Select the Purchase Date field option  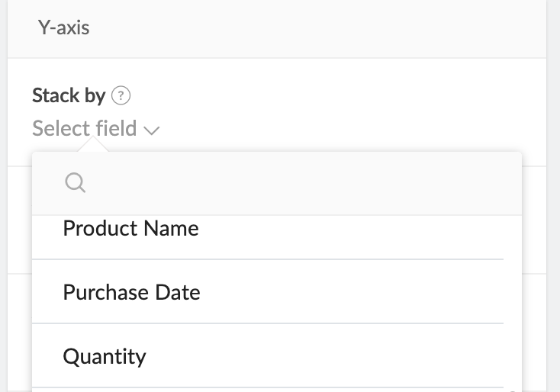tap(131, 293)
